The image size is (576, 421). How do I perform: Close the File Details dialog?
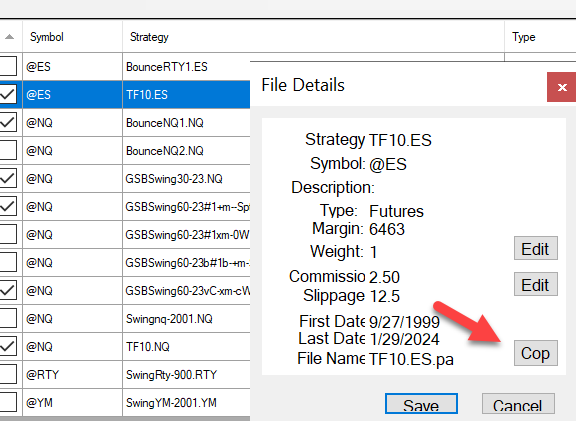(x=561, y=87)
